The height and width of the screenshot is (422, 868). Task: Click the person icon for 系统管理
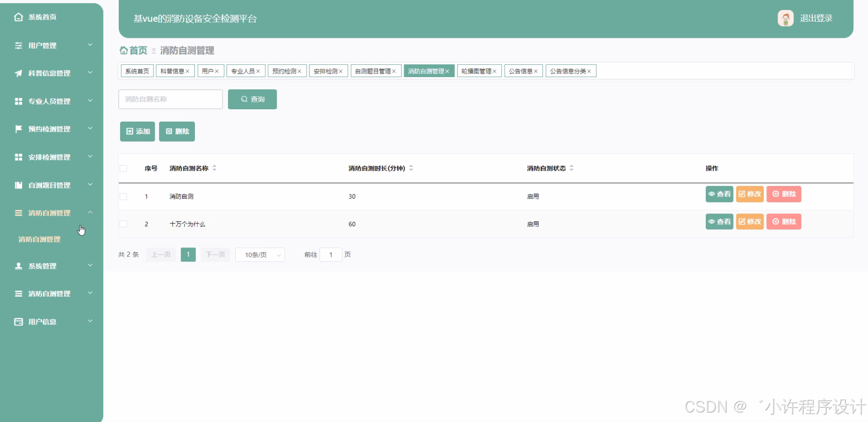[18, 266]
